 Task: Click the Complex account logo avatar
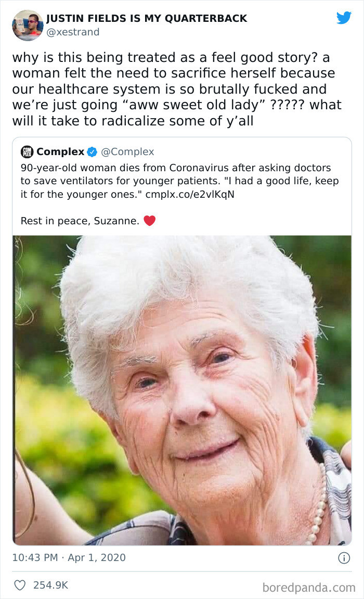pyautogui.click(x=27, y=152)
